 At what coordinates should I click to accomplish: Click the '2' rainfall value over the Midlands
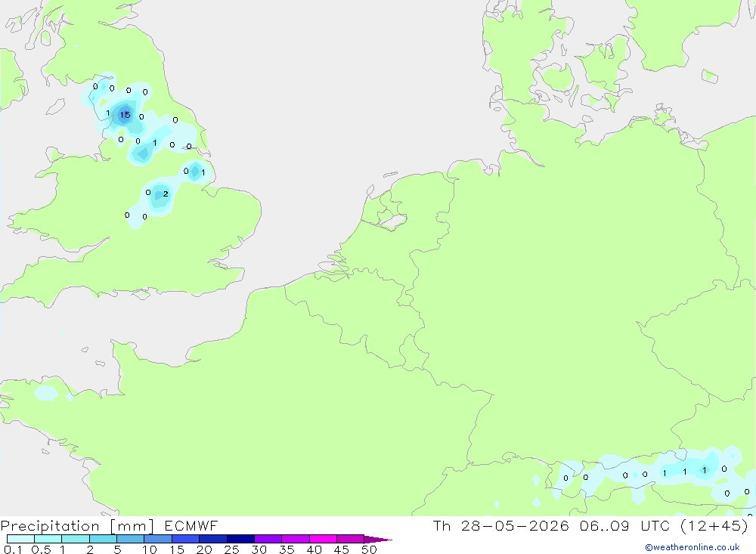pos(166,193)
